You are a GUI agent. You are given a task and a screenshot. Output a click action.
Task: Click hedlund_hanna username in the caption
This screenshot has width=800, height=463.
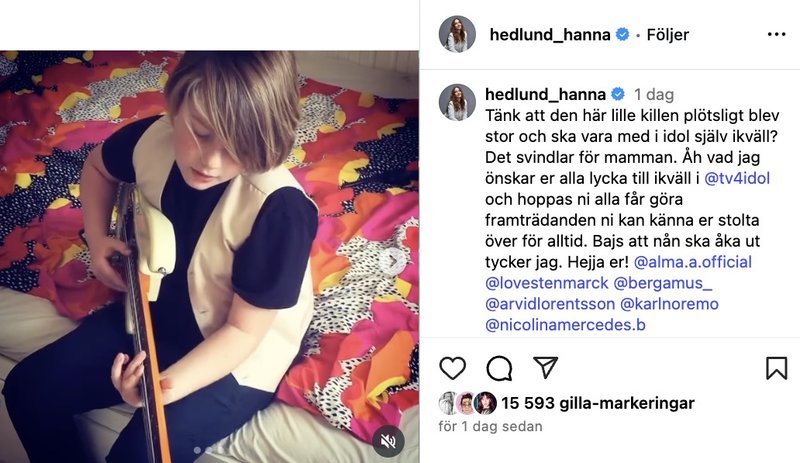[x=545, y=94]
